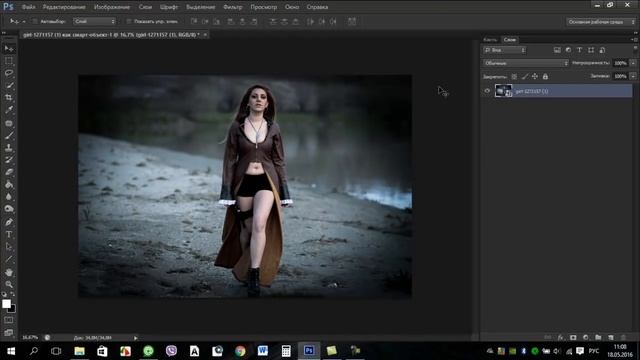Viewport: 640px width, 360px height.
Task: Open Word from the taskbar
Action: coord(263,351)
